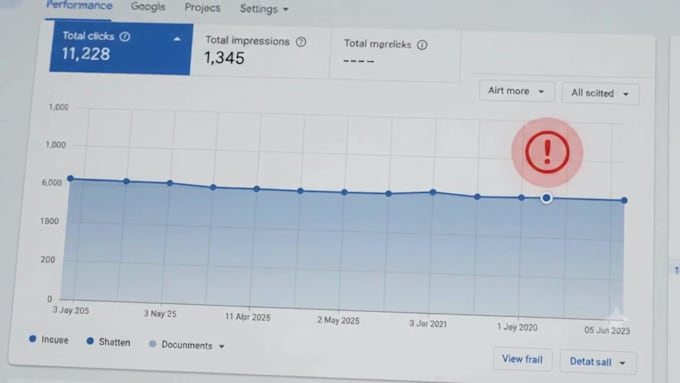Screen dimensions: 680x383
Task: Click the info icon beside Total mgrelicks
Action: click(x=422, y=45)
